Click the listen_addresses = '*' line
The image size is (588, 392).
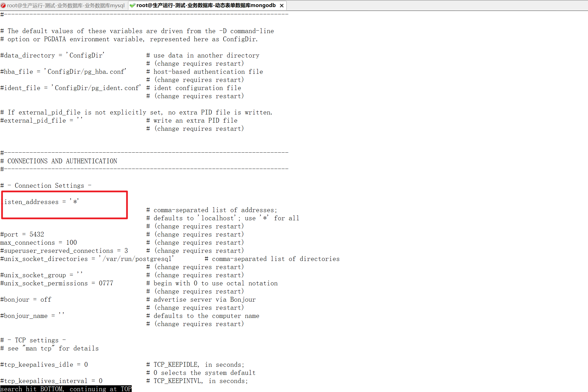click(x=41, y=202)
